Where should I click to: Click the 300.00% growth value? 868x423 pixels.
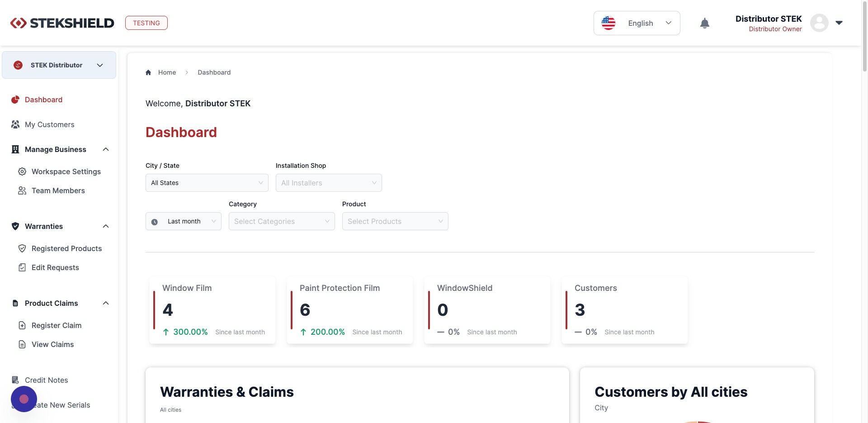(190, 332)
